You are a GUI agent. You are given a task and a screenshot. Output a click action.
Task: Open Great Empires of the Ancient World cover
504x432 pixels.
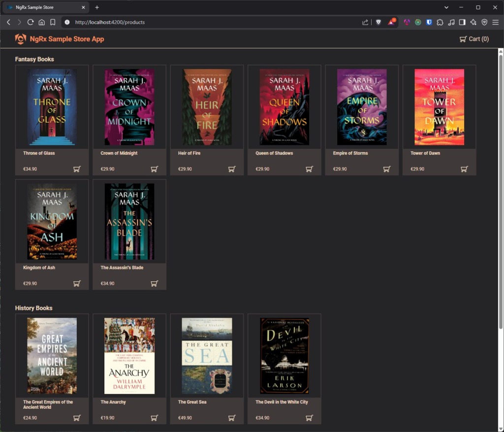coord(52,356)
